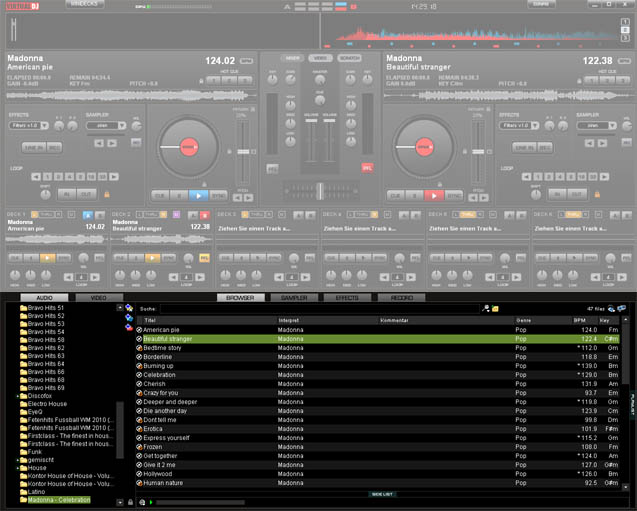Select SCRATCH panel in center section
Image resolution: width=637 pixels, height=511 pixels.
pyautogui.click(x=349, y=58)
